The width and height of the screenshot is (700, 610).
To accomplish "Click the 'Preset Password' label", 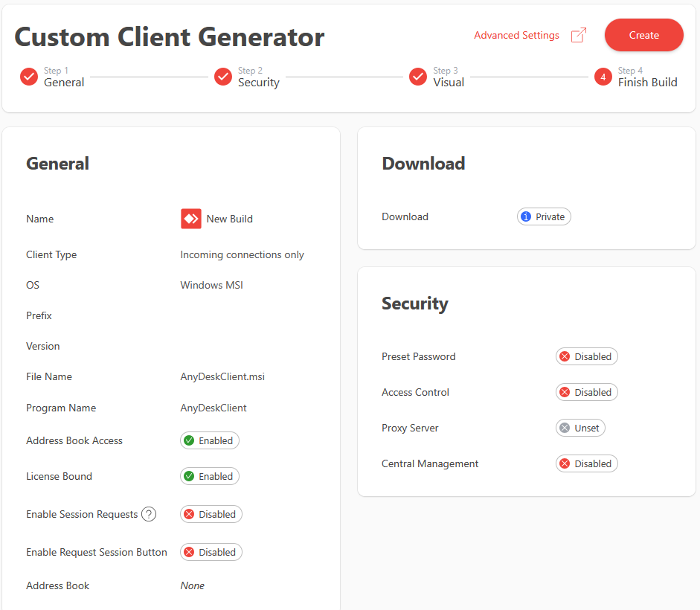I will point(419,356).
